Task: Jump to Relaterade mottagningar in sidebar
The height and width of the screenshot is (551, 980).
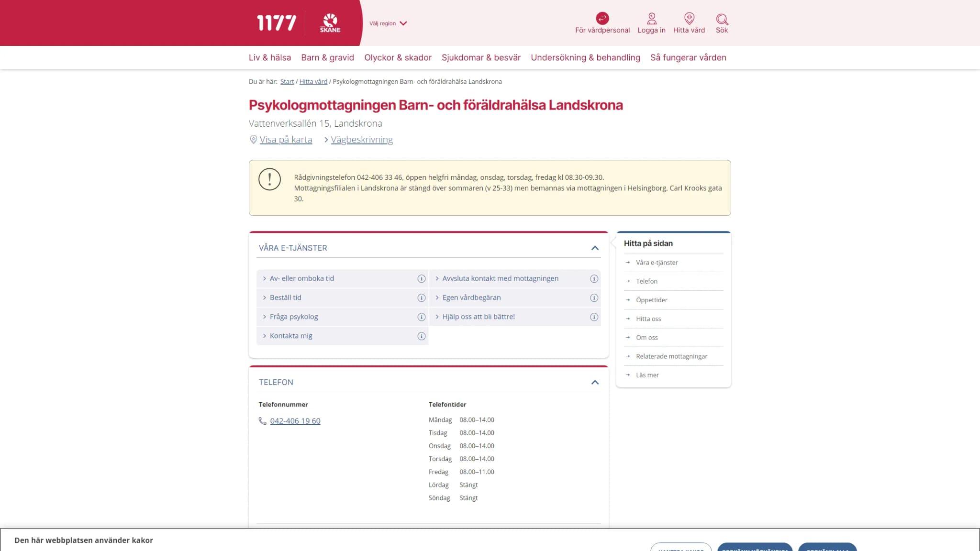Action: tap(671, 356)
